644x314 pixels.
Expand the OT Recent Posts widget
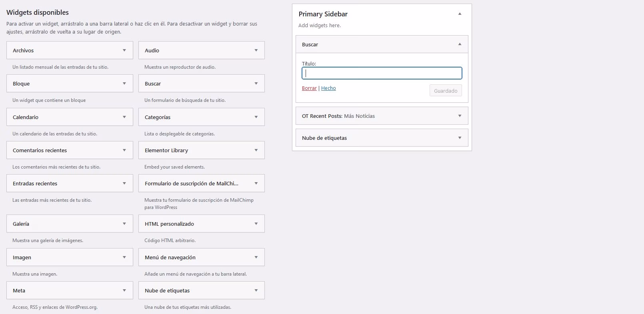[460, 116]
